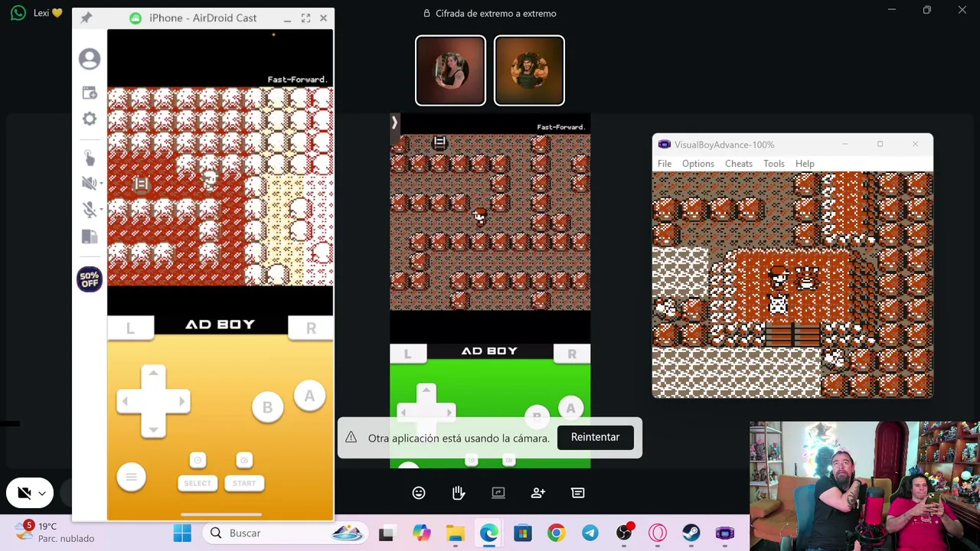Tap the A button on green emulator

coord(570,409)
